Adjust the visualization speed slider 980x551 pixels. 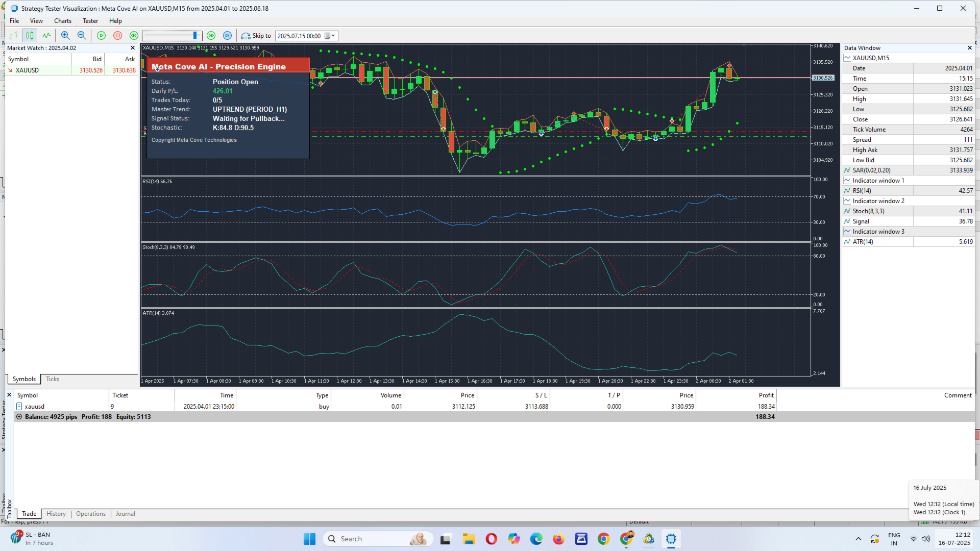click(x=172, y=36)
